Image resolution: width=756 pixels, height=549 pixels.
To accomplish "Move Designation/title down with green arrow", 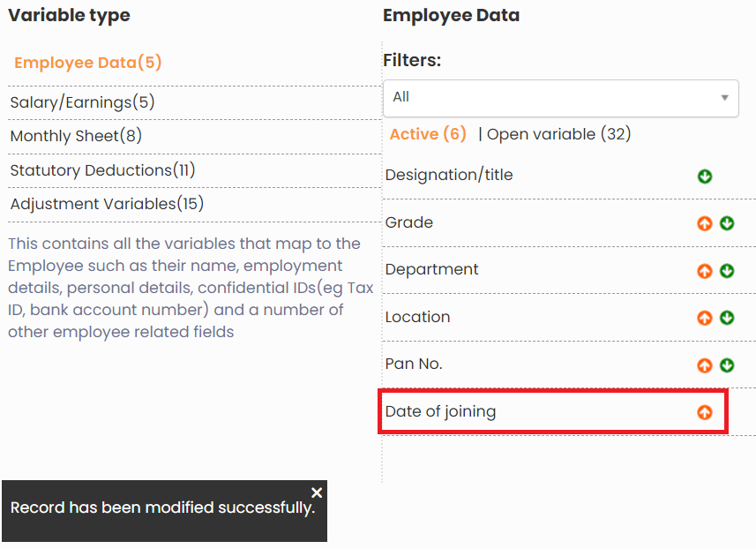I will [x=704, y=177].
